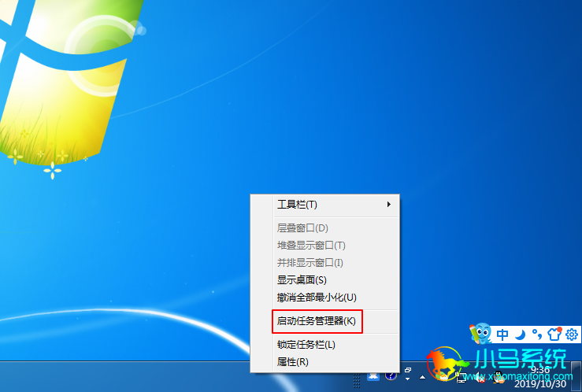This screenshot has height=392, width=582.
Task: Open the QQ penguin tray icon
Action: (x=498, y=377)
